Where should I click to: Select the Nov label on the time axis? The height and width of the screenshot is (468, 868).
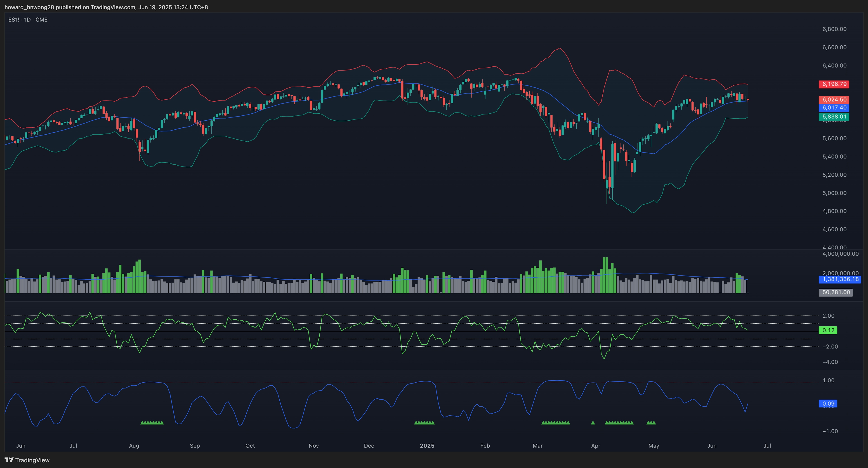[313, 445]
